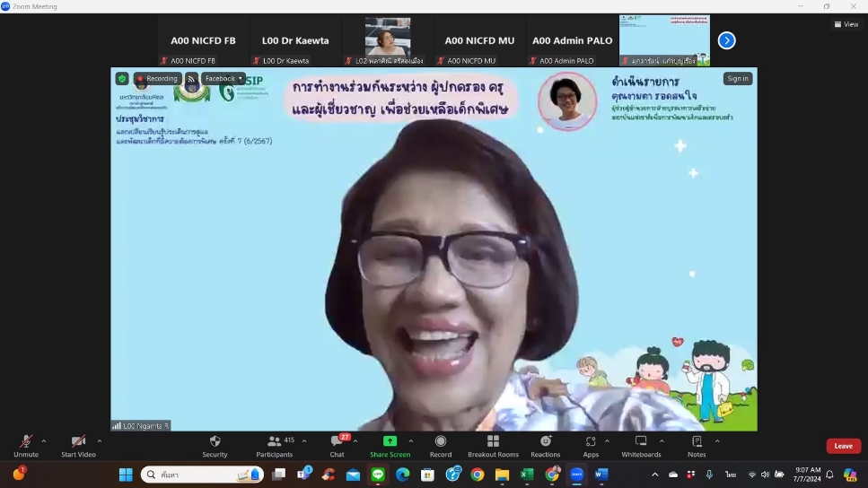The height and width of the screenshot is (488, 868).
Task: Click the green encryption shield icon
Action: pos(122,79)
